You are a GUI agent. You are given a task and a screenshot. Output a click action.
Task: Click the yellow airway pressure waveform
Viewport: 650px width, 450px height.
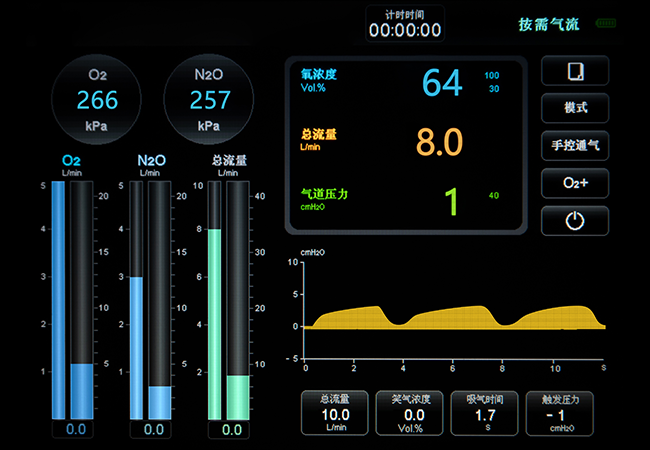(x=455, y=318)
